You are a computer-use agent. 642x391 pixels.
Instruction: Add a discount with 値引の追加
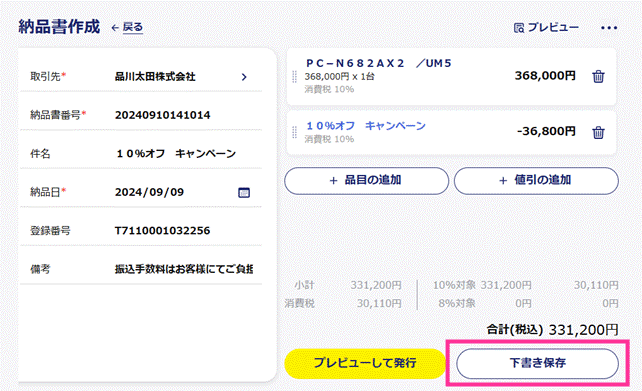(x=536, y=181)
